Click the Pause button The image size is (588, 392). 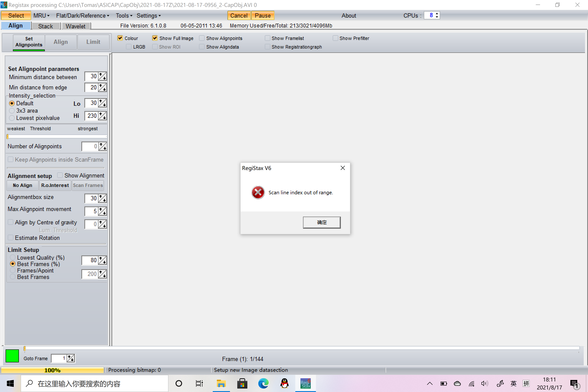click(262, 15)
